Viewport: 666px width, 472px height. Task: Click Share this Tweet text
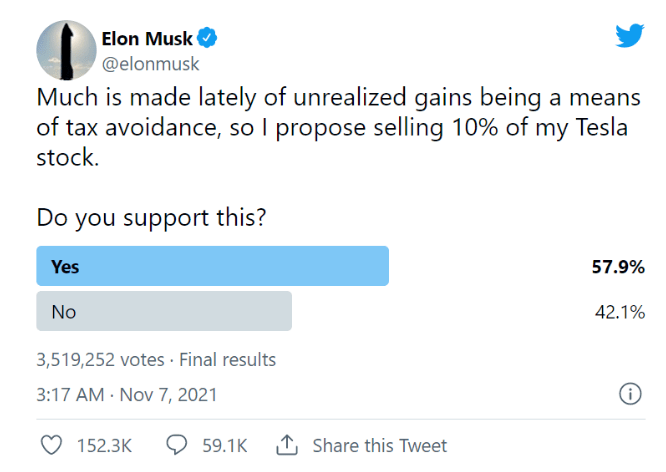380,445
